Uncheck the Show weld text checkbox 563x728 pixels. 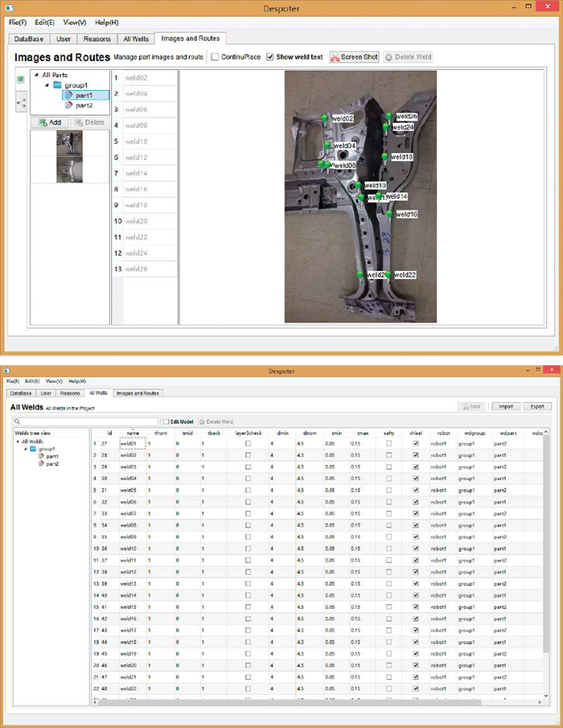[270, 56]
